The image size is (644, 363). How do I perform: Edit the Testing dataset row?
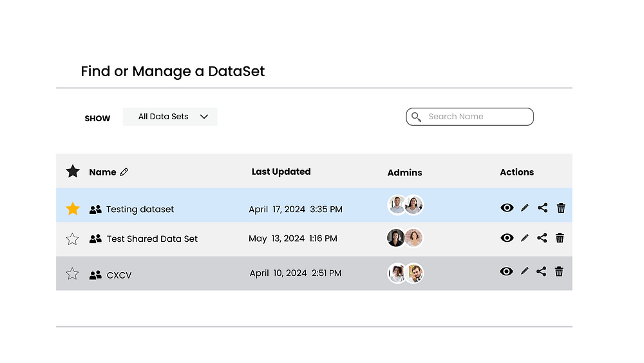pyautogui.click(x=525, y=208)
